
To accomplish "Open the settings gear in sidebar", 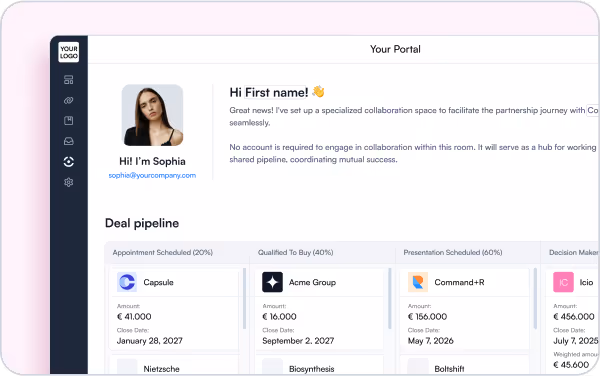I will (x=68, y=182).
